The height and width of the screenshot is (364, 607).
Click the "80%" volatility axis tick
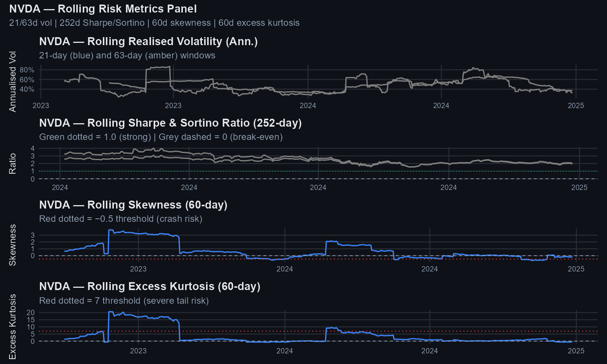[x=27, y=70]
